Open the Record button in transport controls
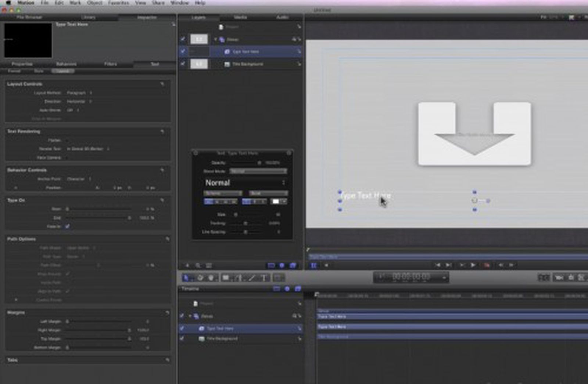This screenshot has width=588, height=384. (x=486, y=264)
